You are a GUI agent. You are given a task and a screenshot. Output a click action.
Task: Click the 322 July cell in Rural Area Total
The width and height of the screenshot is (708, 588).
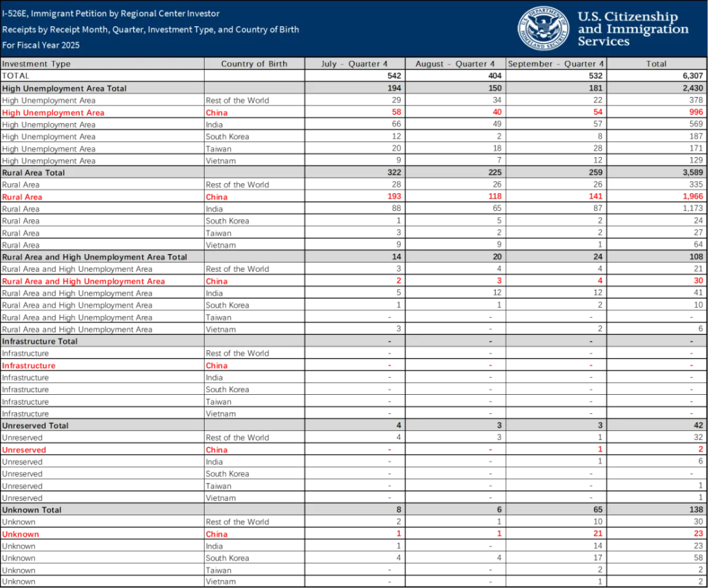click(394, 173)
